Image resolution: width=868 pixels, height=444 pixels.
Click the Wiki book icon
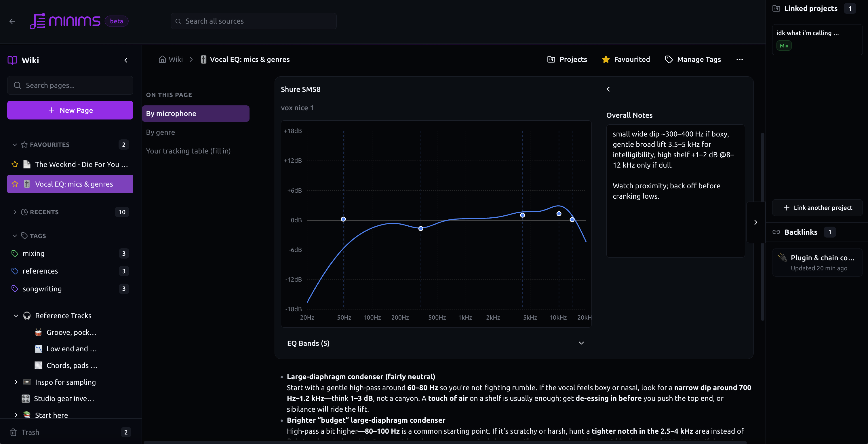coord(12,60)
